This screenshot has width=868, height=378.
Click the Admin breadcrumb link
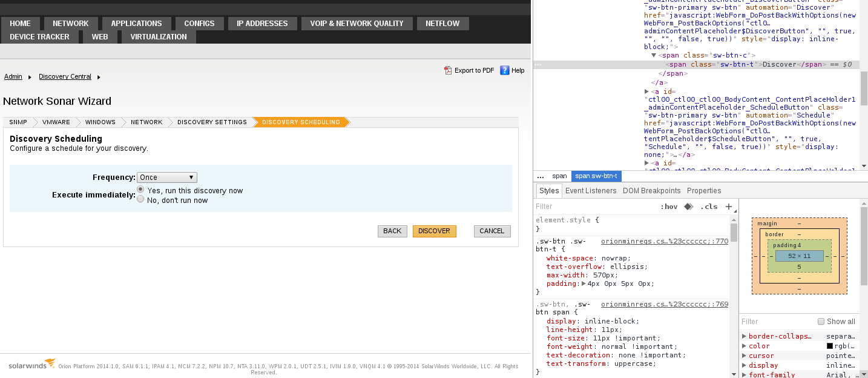pos(13,77)
